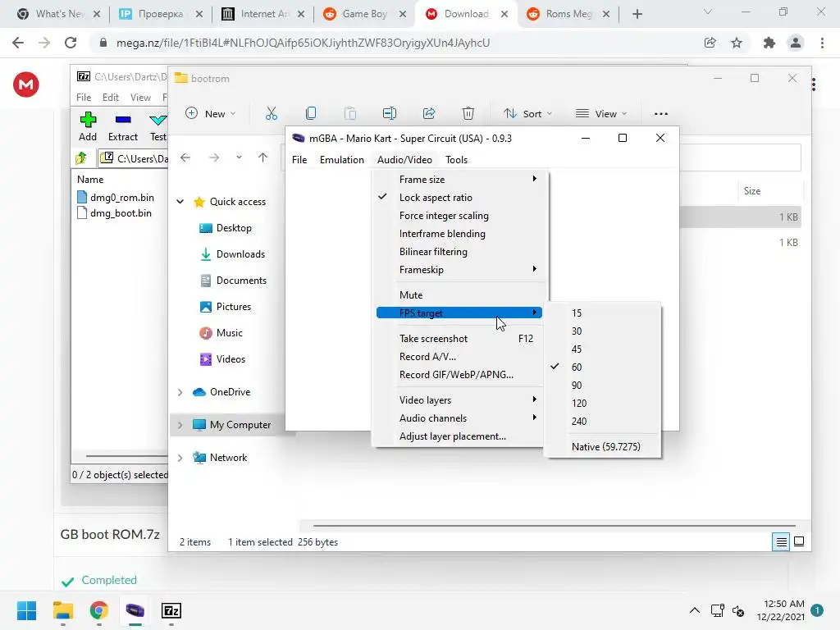Switch Explorer to details view icon
This screenshot has width=840, height=630.
(x=782, y=541)
